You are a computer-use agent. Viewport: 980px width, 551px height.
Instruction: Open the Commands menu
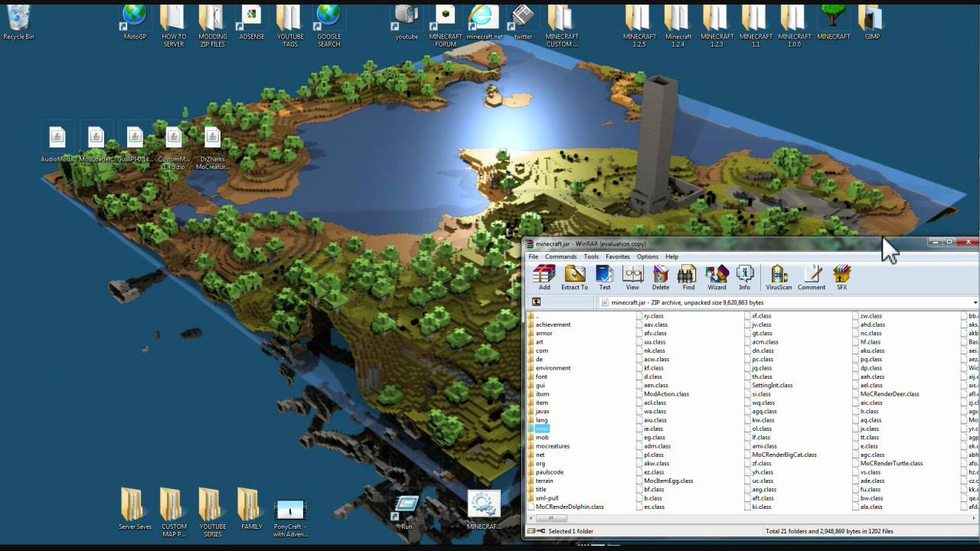tap(560, 257)
